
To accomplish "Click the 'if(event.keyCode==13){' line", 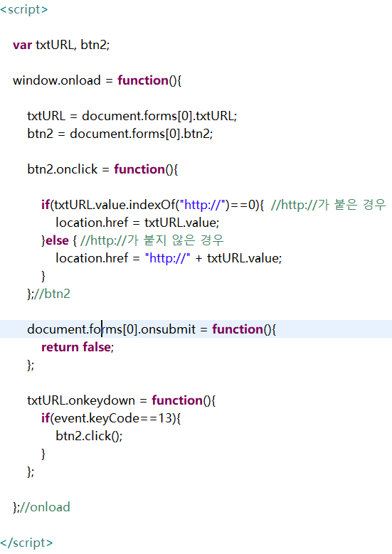I will pos(111,418).
